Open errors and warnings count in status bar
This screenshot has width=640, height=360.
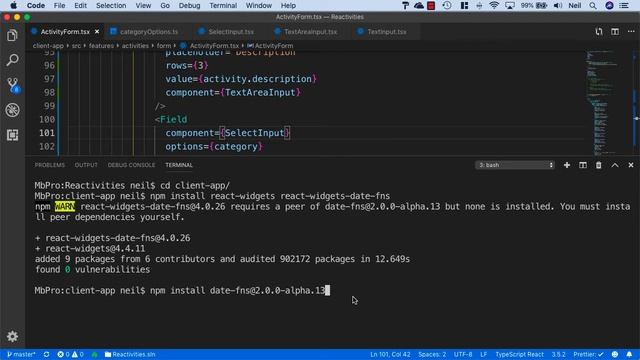[70, 354]
